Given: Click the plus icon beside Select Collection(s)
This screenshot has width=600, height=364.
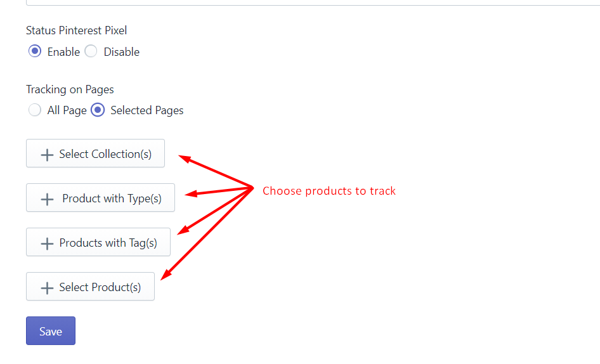Looking at the screenshot, I should 47,155.
